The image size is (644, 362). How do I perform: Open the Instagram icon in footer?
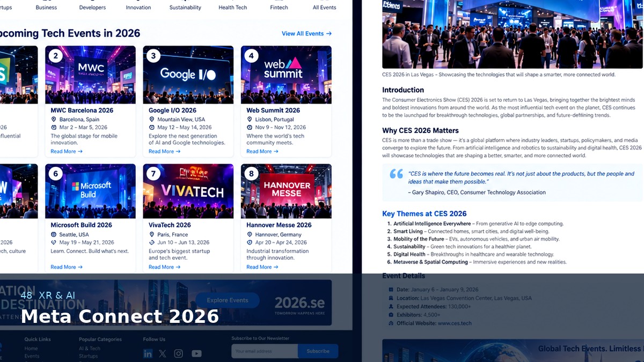(x=179, y=353)
